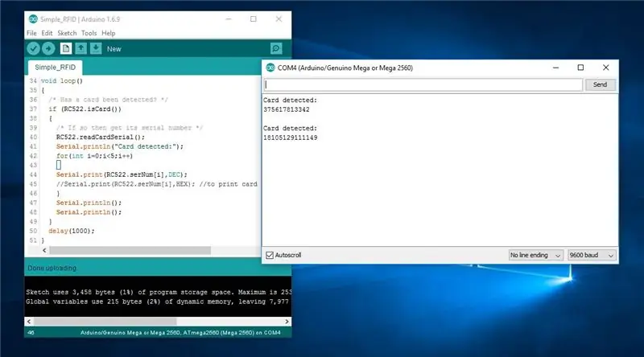Click the void loop() line
Viewport: 644px width, 357px height.
[62, 81]
